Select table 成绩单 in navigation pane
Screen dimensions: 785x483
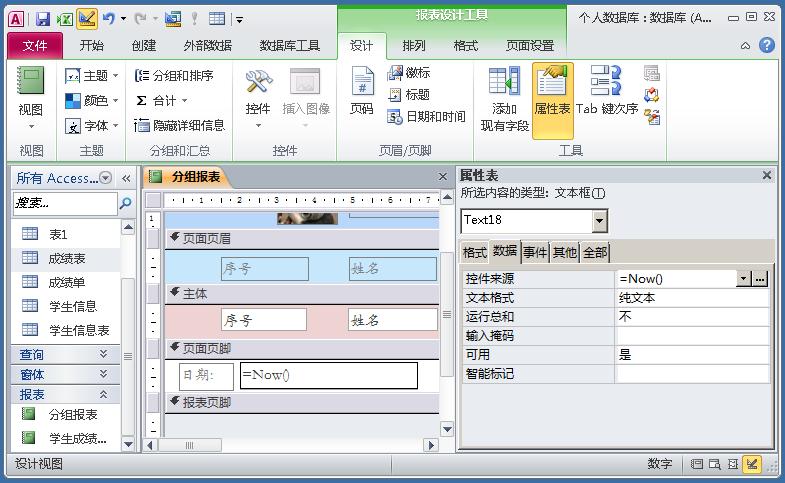click(66, 282)
